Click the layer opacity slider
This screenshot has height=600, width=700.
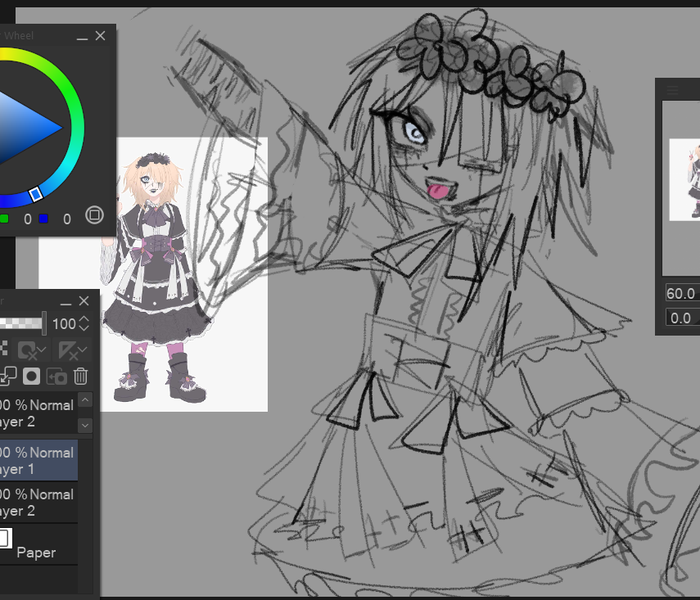point(21,323)
